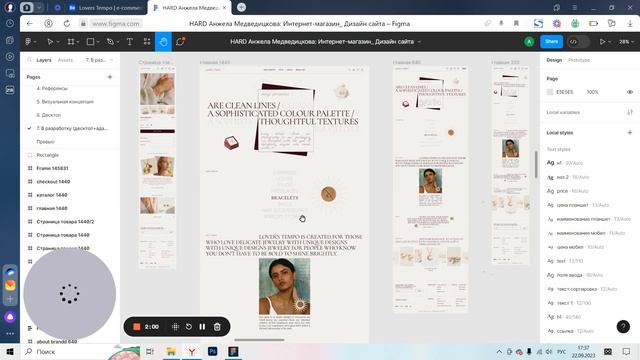Open a new browser tab
The image size is (640, 360).
241,7
